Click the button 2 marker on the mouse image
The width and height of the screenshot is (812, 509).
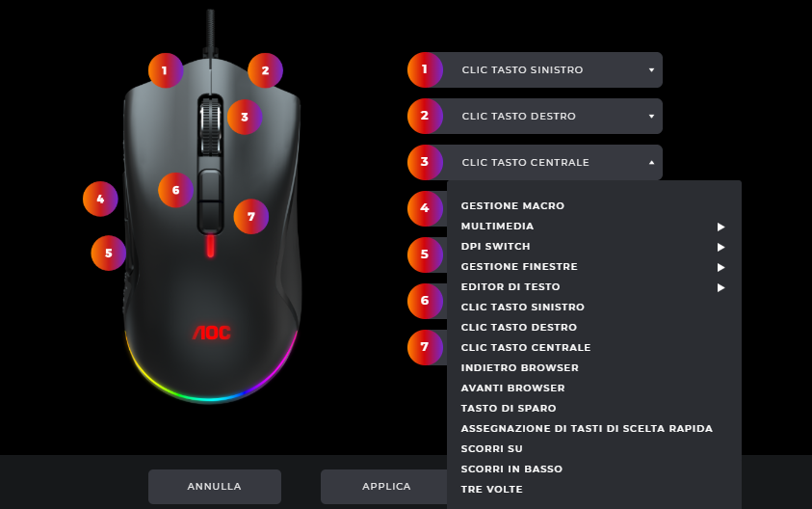point(265,70)
